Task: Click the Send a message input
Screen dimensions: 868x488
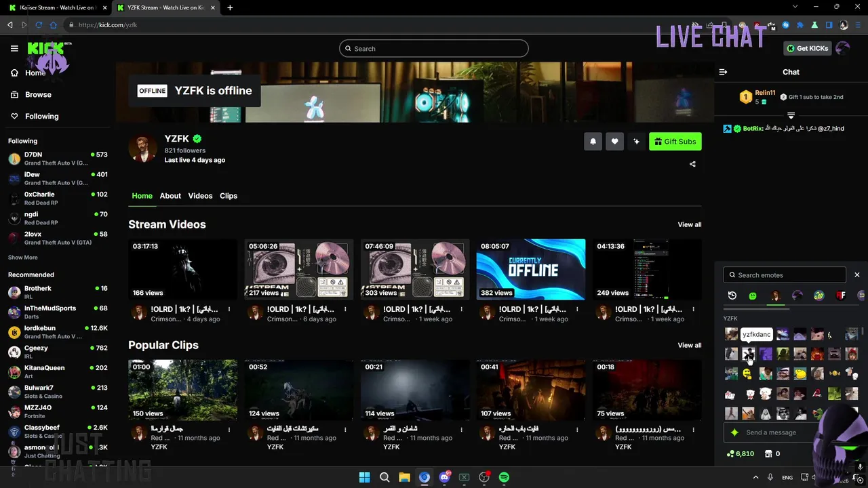Action: coord(771,432)
